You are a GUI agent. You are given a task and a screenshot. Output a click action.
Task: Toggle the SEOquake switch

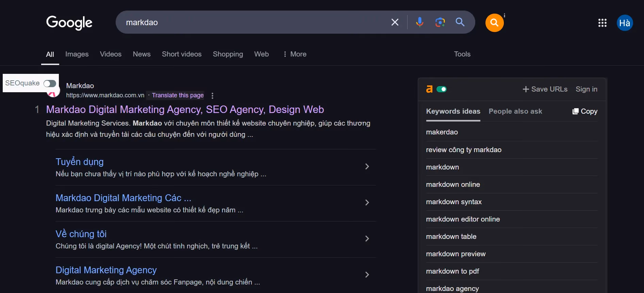50,83
